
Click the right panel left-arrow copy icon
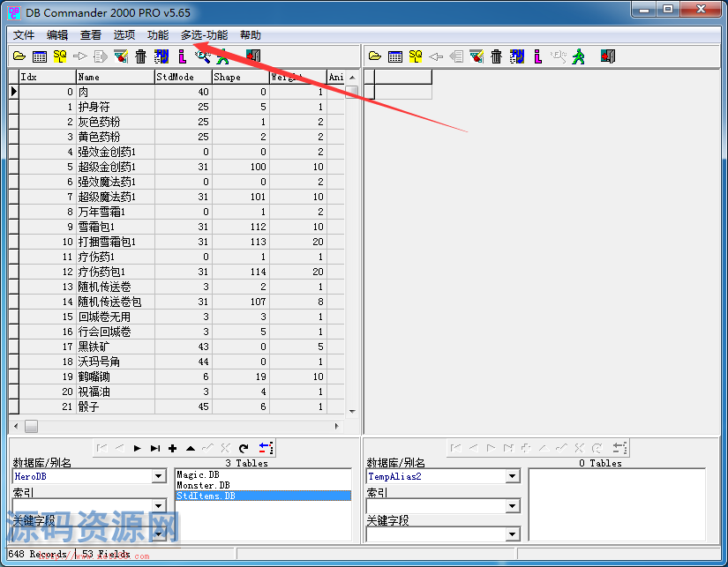click(436, 56)
